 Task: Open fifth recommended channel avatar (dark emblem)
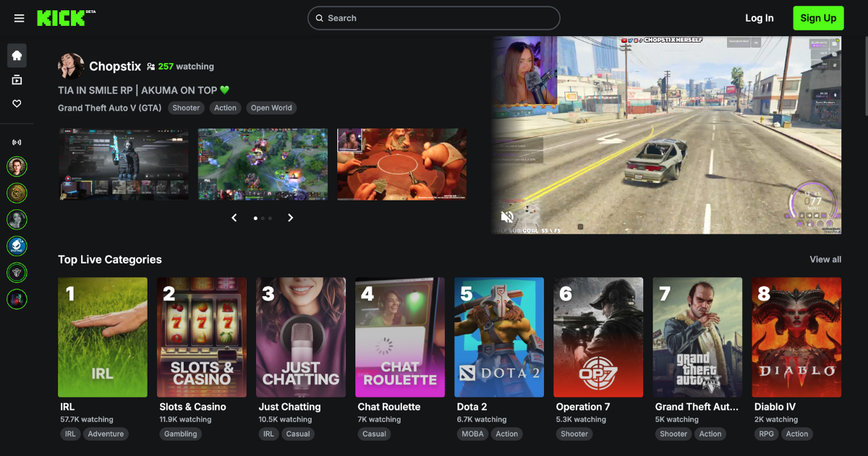coord(17,272)
